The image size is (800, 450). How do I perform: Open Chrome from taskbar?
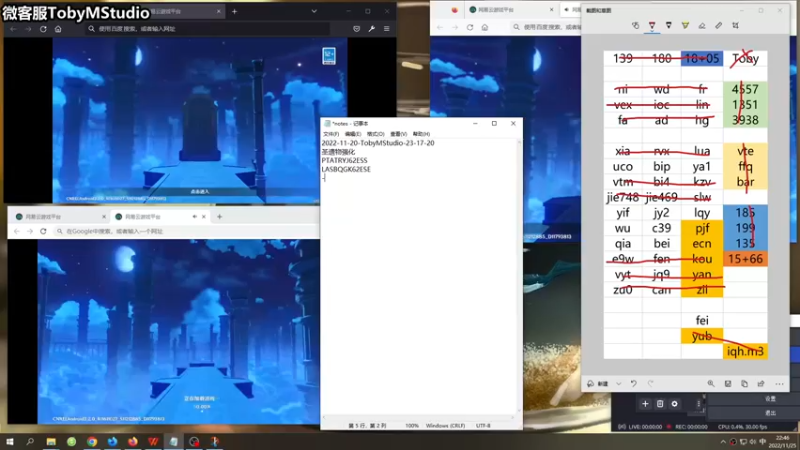coord(92,441)
